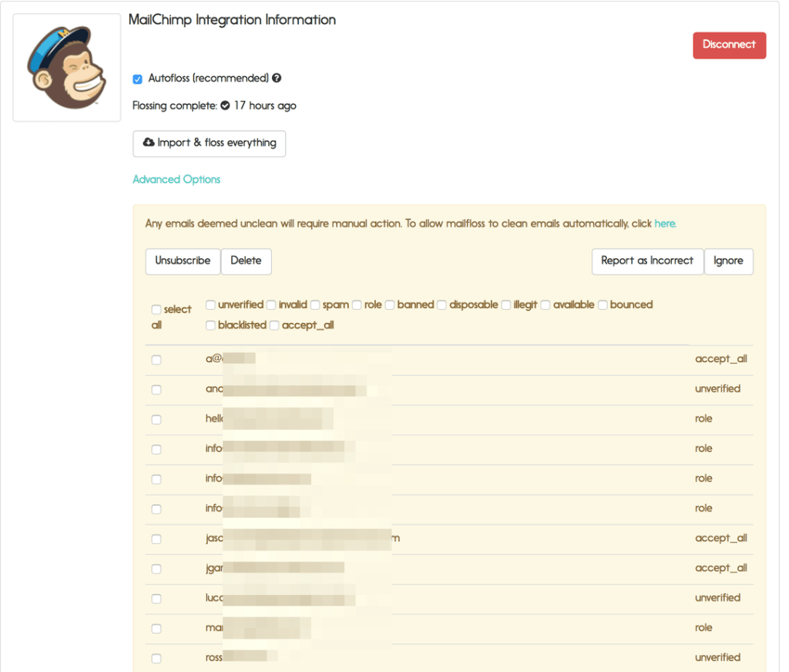789x672 pixels.
Task: Select the checkbox for the 'hell' email row
Action: pos(156,420)
